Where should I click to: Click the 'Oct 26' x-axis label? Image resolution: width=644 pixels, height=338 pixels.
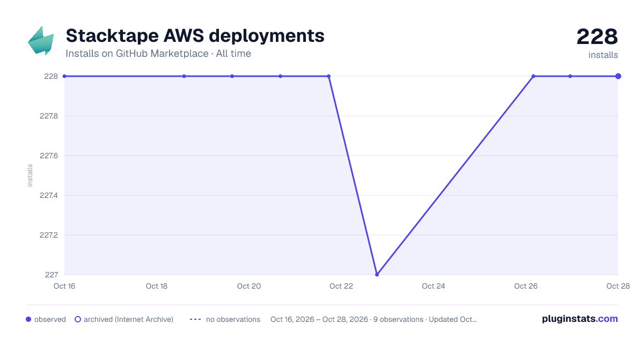[x=526, y=286]
